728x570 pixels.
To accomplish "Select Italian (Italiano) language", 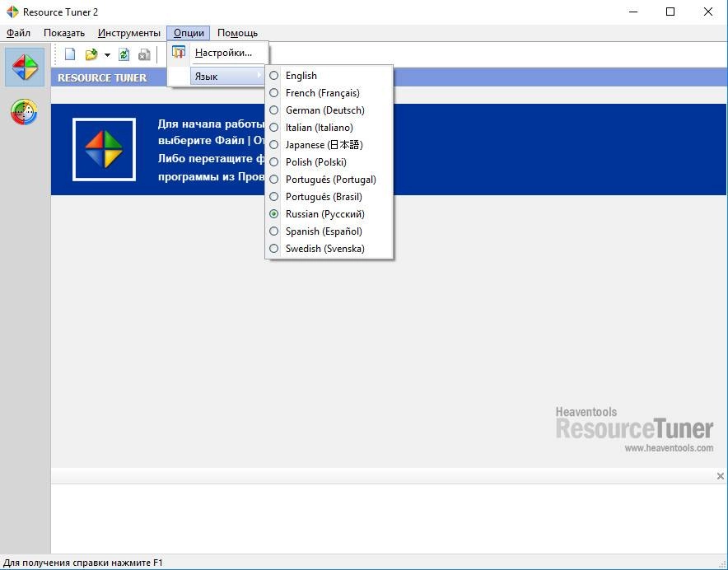I will [x=329, y=128].
